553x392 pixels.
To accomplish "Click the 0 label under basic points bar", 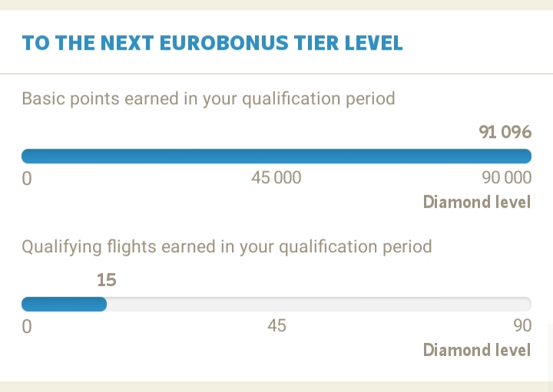I will pos(27,179).
